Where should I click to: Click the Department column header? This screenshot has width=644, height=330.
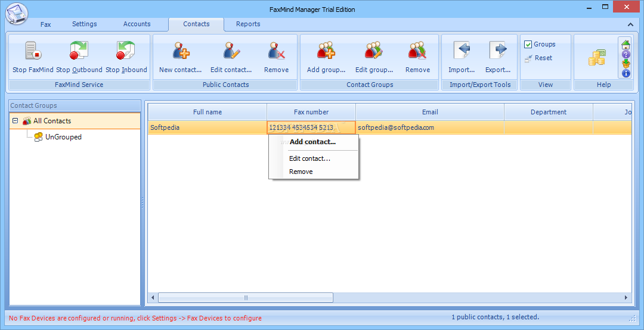point(549,112)
